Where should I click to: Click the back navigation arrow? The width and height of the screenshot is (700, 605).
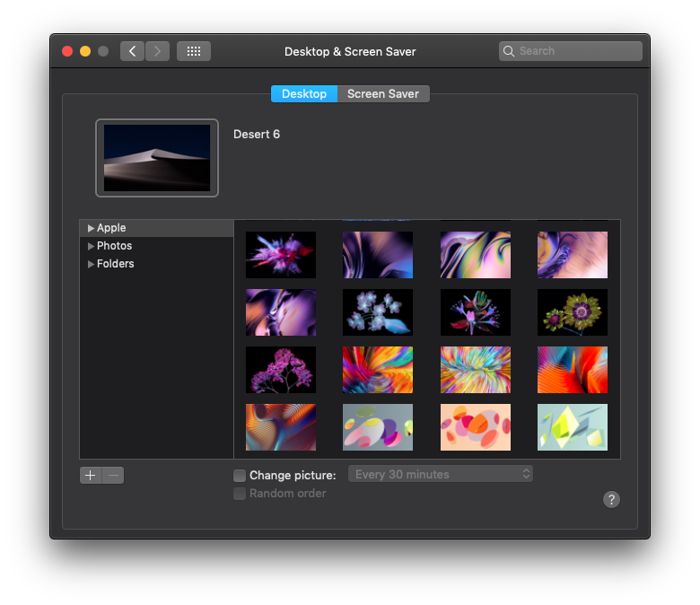point(133,51)
